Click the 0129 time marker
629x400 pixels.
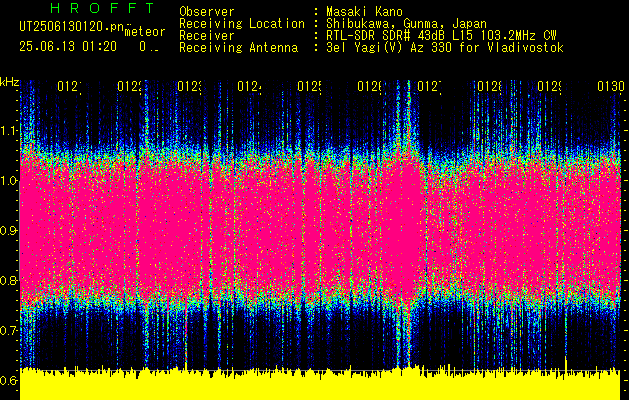coord(550,86)
